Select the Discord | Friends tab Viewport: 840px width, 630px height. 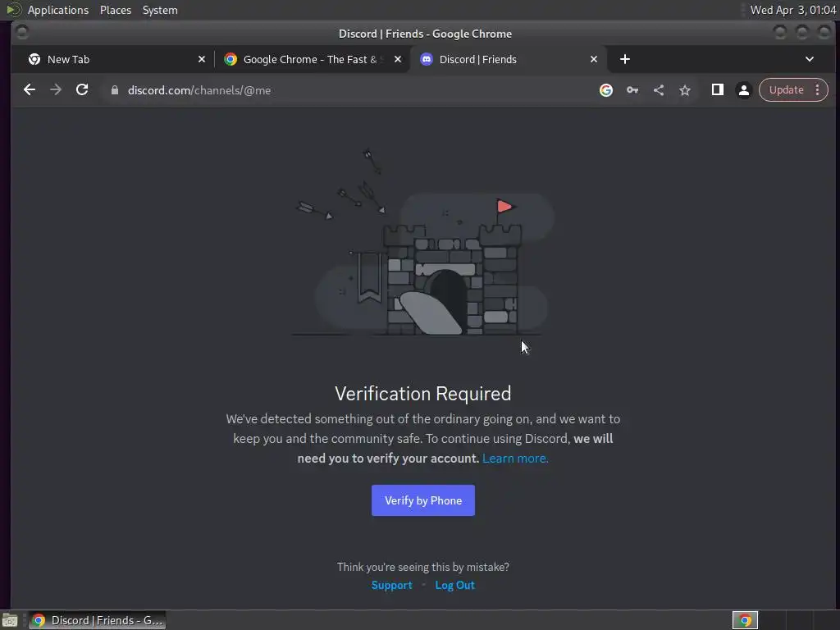(x=508, y=59)
